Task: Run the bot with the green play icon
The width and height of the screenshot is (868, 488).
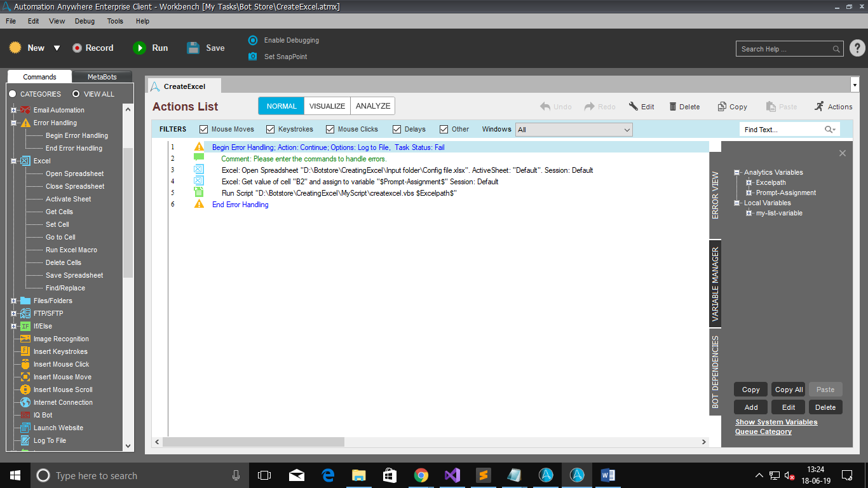Action: tap(139, 48)
